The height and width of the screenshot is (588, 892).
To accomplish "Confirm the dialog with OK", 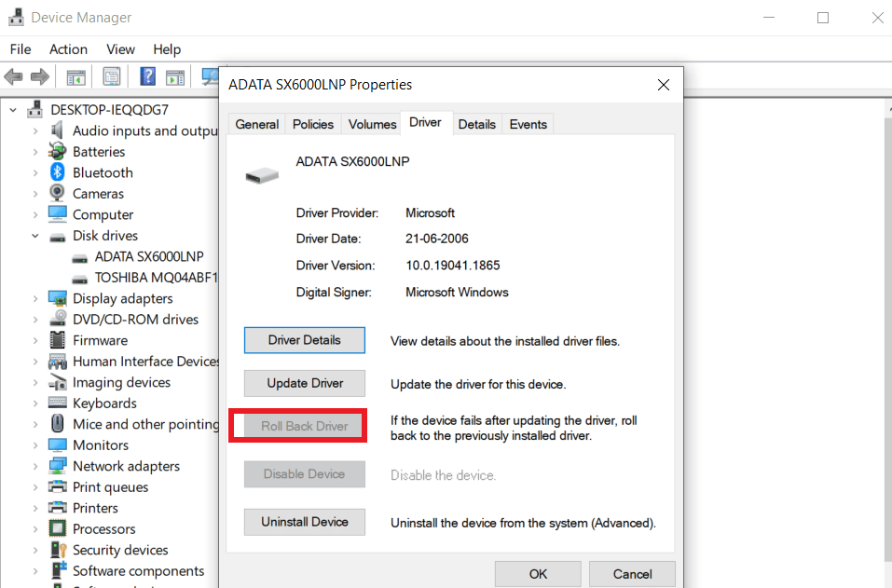I will [x=538, y=574].
